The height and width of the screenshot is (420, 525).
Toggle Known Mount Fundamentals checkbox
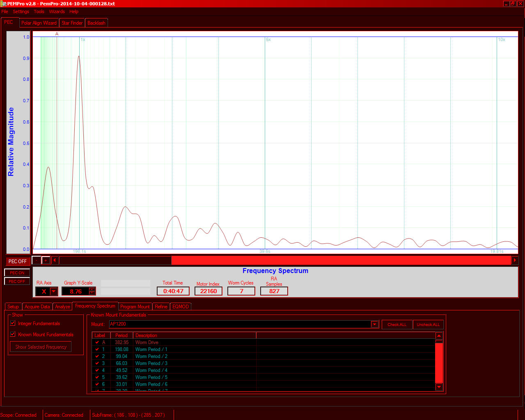point(13,334)
